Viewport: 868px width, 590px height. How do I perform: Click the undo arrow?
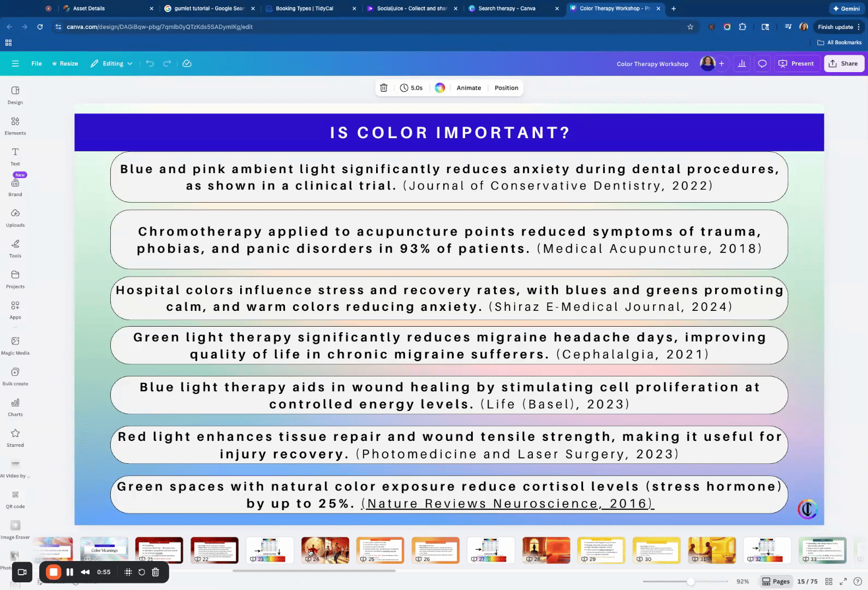click(x=150, y=64)
